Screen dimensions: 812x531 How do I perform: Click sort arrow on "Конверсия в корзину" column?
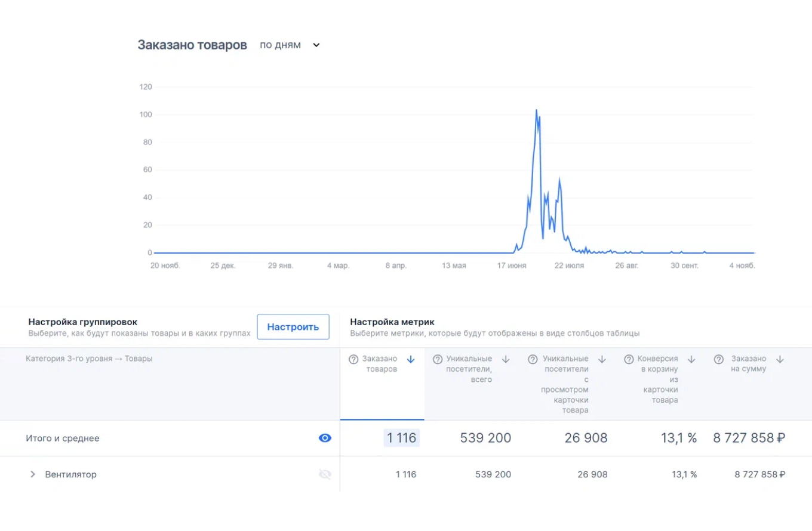tap(691, 359)
